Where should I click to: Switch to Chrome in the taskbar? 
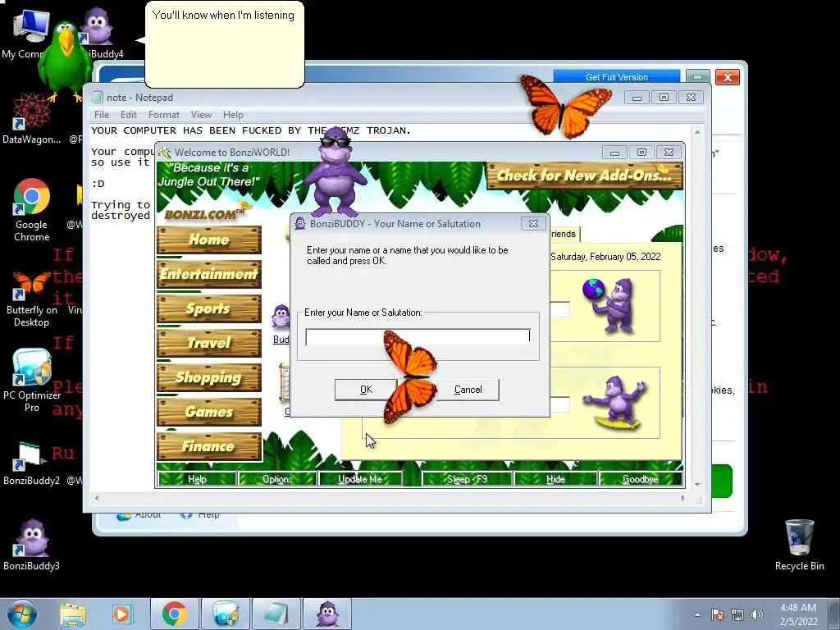(175, 614)
